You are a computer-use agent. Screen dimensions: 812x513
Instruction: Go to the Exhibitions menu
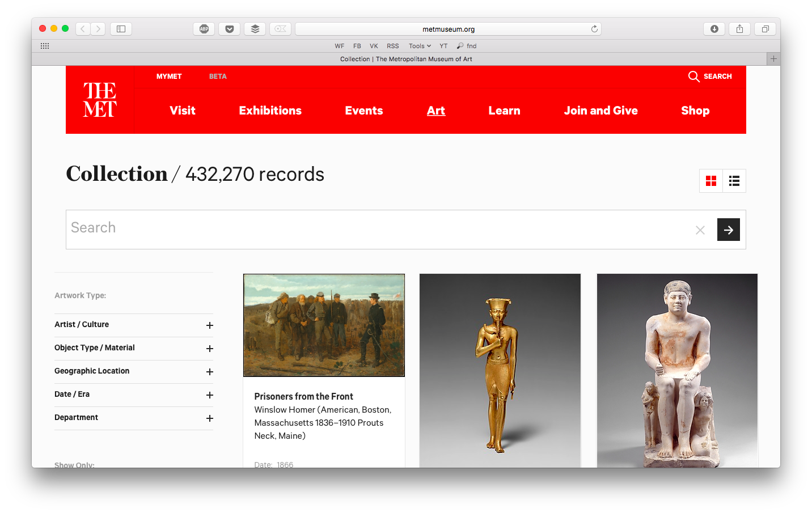[x=270, y=111]
